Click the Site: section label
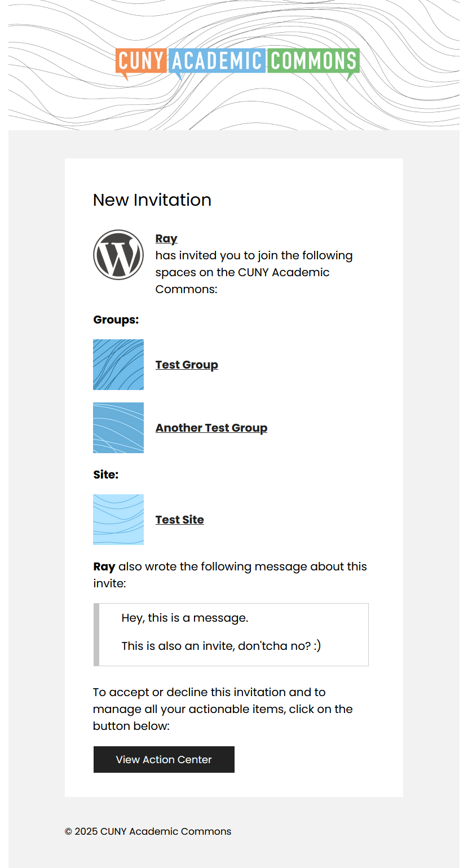The width and height of the screenshot is (468, 868). coord(106,475)
